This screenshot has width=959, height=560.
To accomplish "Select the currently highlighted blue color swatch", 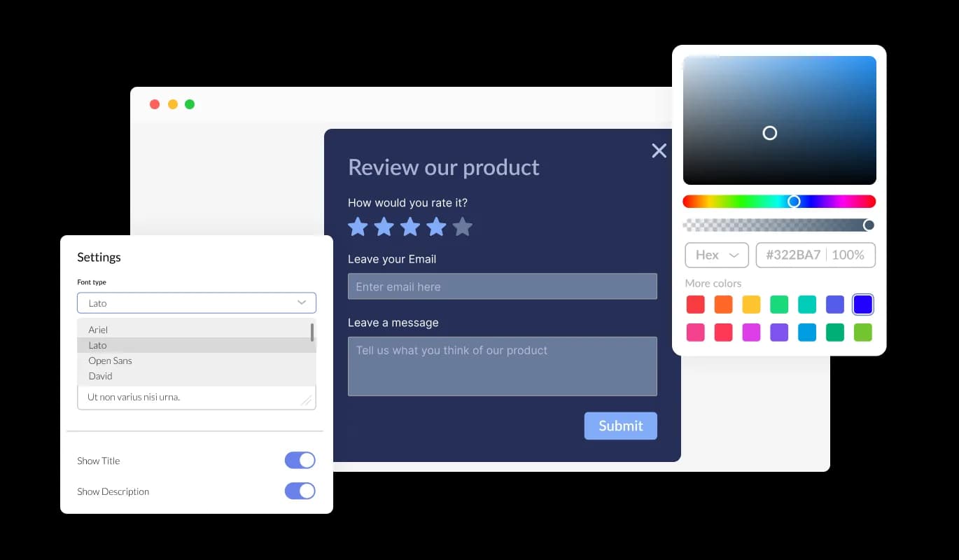I will pyautogui.click(x=862, y=304).
